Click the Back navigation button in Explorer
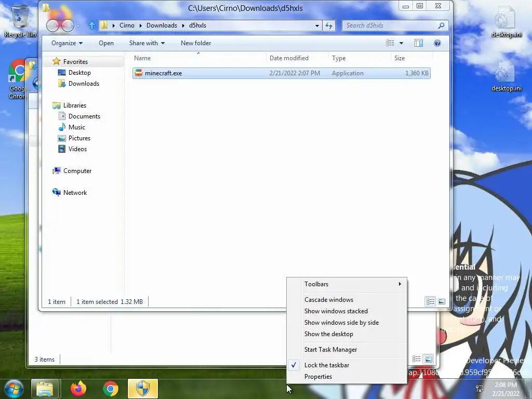The height and width of the screenshot is (399, 532). 53,25
